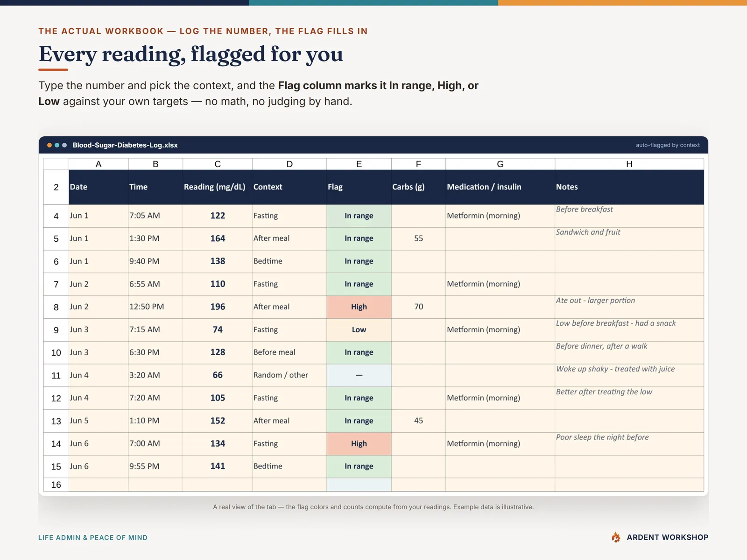The height and width of the screenshot is (560, 747).
Task: Select column C header
Action: pyautogui.click(x=218, y=164)
